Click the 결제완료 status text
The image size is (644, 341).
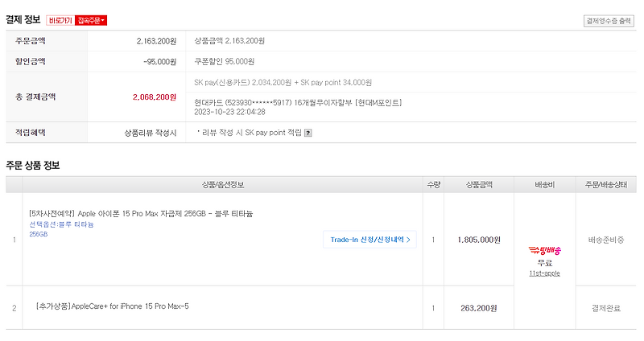tap(606, 307)
